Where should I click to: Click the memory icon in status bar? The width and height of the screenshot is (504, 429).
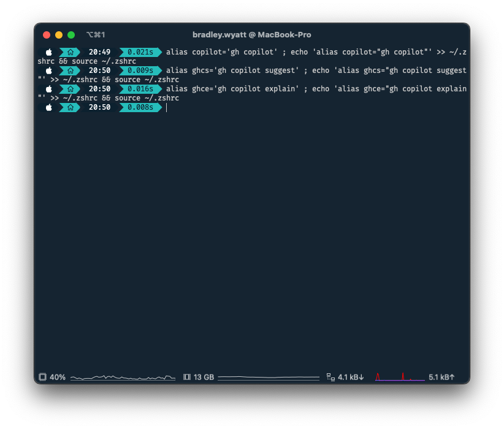point(187,377)
